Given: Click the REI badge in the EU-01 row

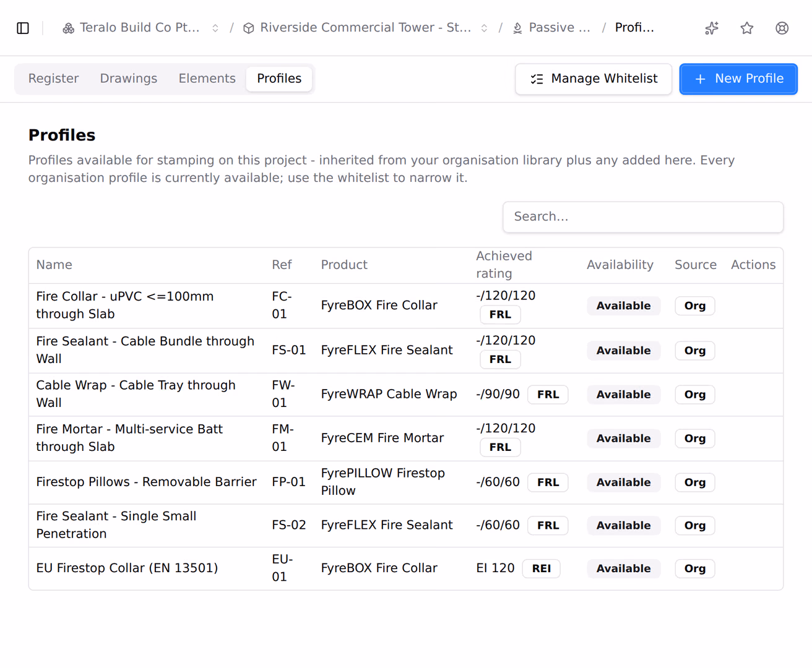Looking at the screenshot, I should (x=542, y=568).
